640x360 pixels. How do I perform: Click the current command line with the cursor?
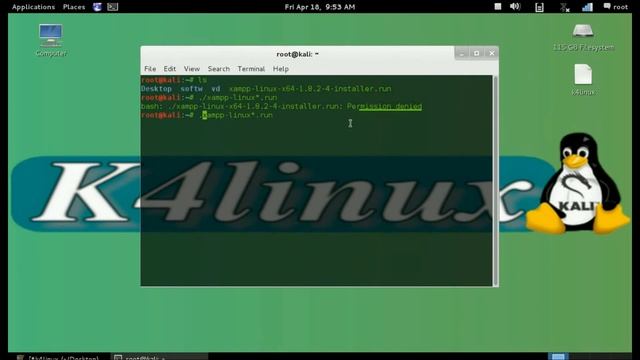[207, 116]
